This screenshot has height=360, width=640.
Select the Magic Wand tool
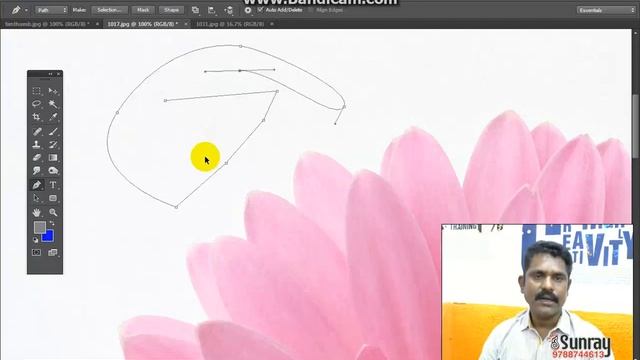(x=53, y=104)
